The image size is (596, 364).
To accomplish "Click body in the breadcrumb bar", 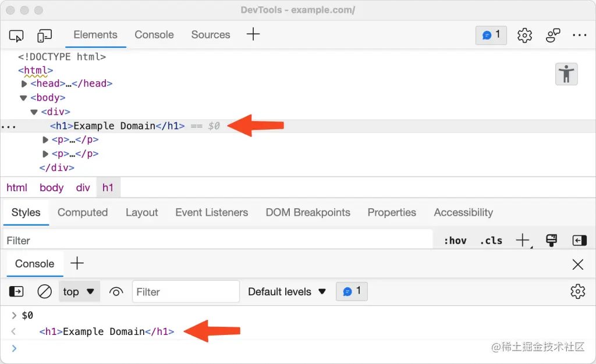I will [51, 187].
